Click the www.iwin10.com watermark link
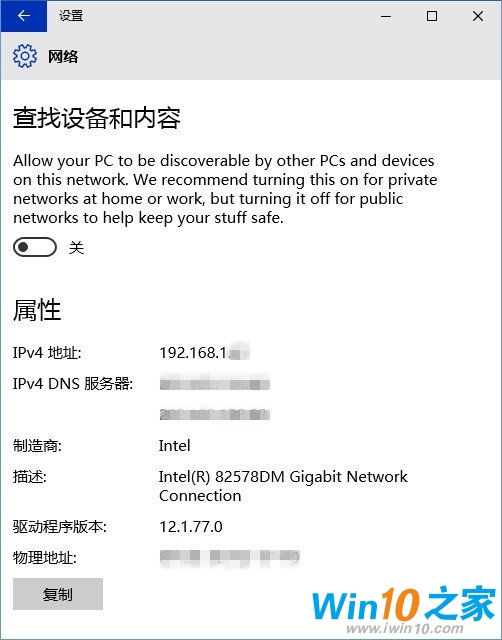 (x=405, y=628)
